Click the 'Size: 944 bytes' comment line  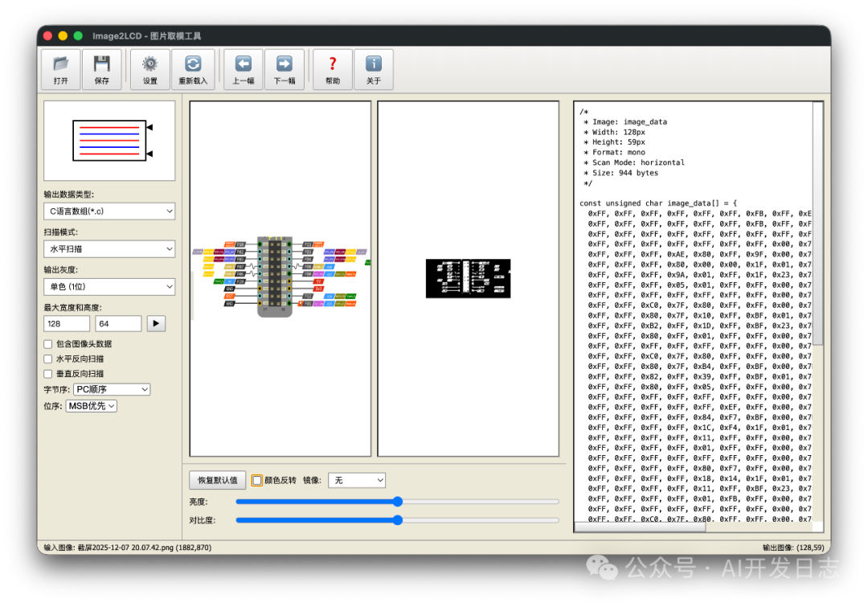[x=620, y=174]
